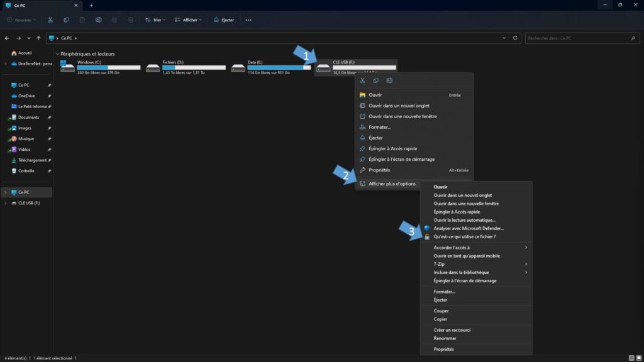Open OneDrive in the navigation pane
The height and width of the screenshot is (362, 644).
[x=27, y=96]
